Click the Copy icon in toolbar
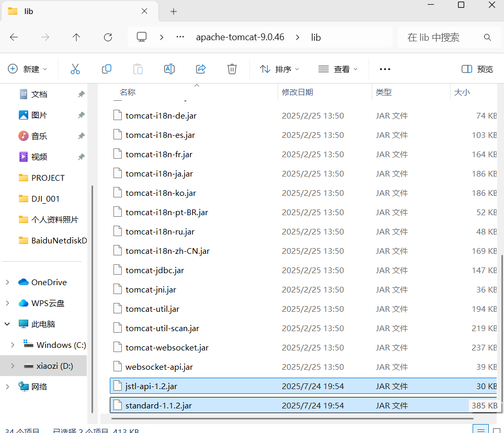The image size is (504, 433). pos(106,69)
